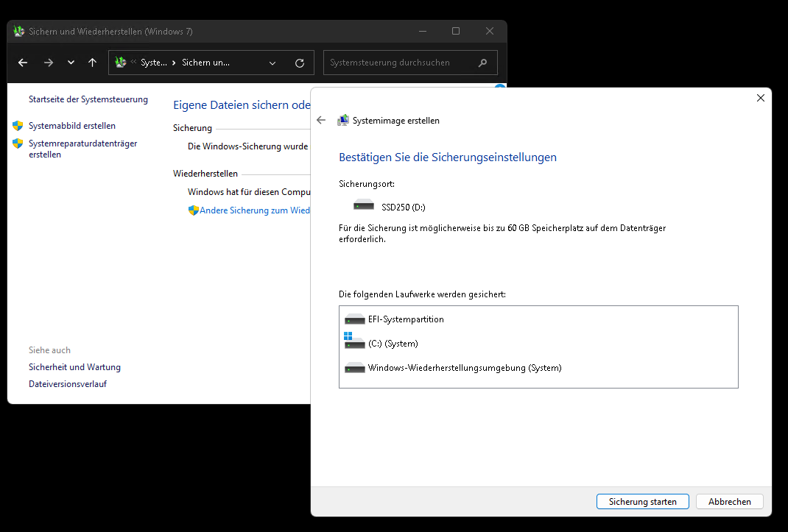
Task: Click back arrow in Systemimage erstellen dialog
Action: pos(321,120)
